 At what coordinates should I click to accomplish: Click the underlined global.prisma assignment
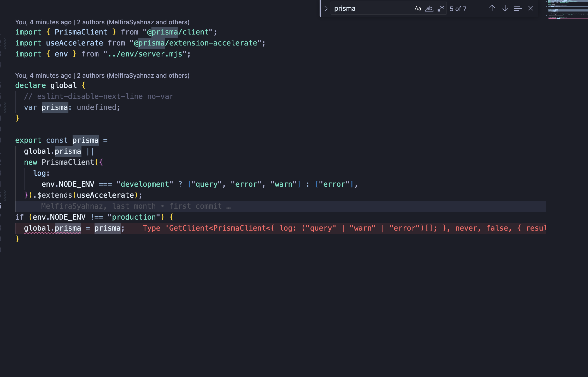point(52,228)
